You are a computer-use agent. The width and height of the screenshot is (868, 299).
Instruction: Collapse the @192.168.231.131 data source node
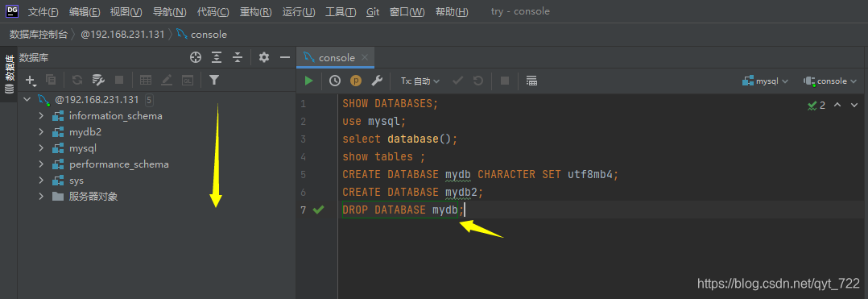pyautogui.click(x=27, y=100)
